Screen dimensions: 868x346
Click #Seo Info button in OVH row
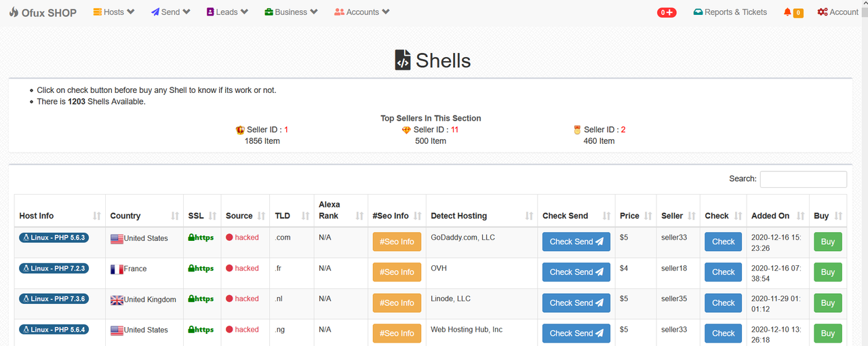coord(397,272)
